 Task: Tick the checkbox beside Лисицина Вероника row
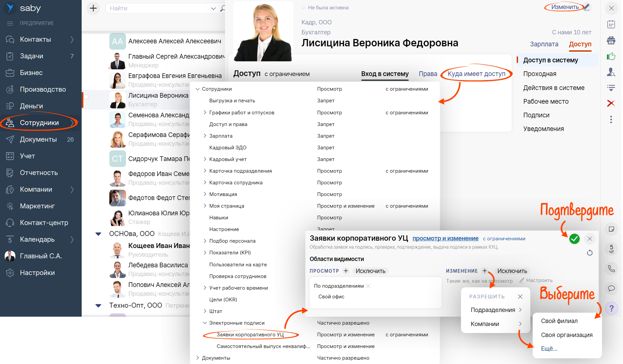86,97
